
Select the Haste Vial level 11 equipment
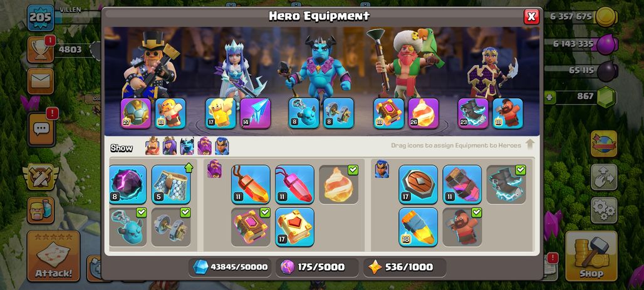[462, 184]
